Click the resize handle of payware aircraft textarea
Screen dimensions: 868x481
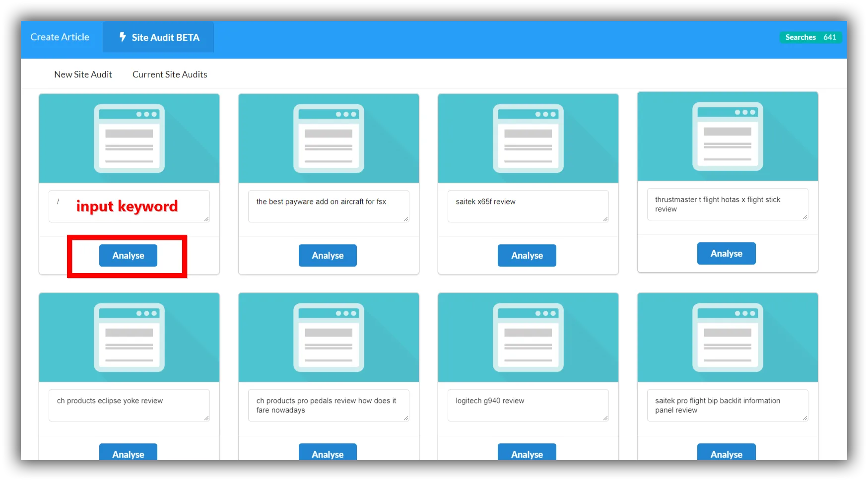[406, 219]
